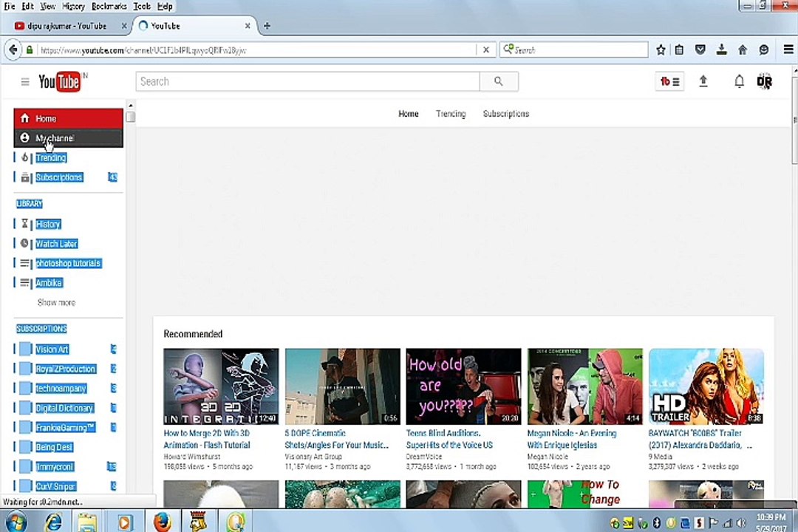The height and width of the screenshot is (532, 798).
Task: Click the green padlock site info icon
Action: tap(30, 50)
